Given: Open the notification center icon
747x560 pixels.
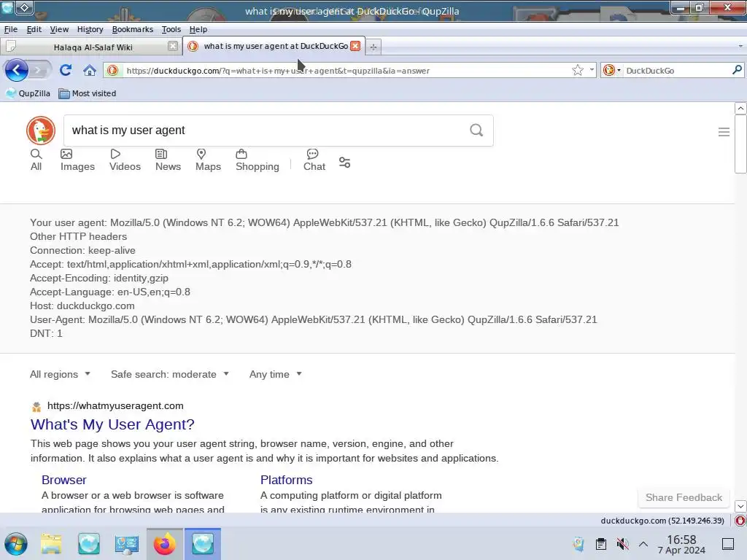Looking at the screenshot, I should 728,544.
